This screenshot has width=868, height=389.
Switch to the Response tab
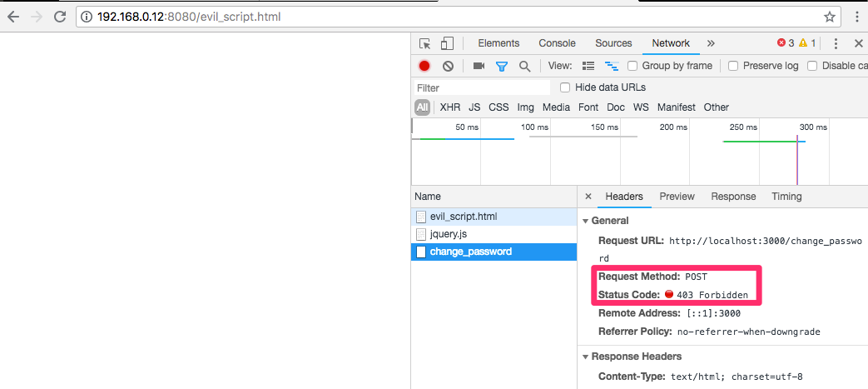pos(733,196)
